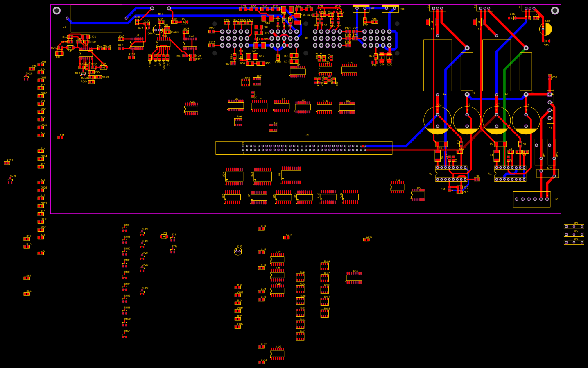Image resolution: width=588 pixels, height=368 pixels.
Task: Select the D3 diode footprint
Action: click(164, 236)
